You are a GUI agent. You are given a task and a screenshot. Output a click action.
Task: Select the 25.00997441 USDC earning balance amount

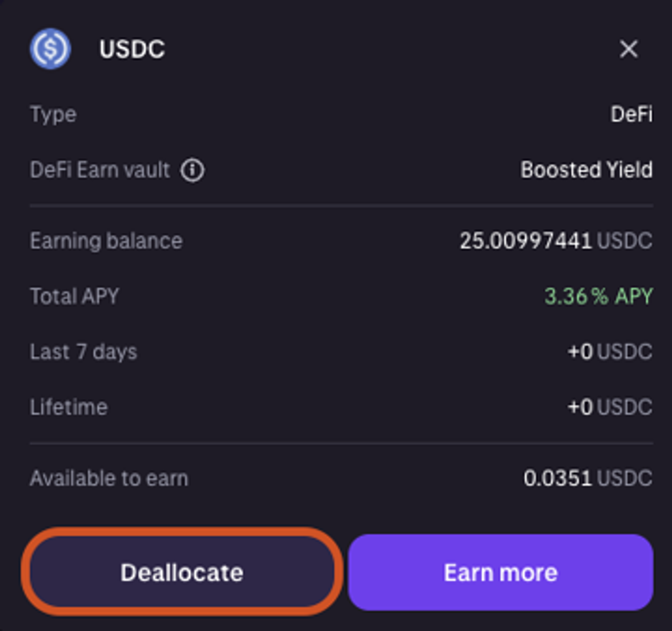[556, 241]
